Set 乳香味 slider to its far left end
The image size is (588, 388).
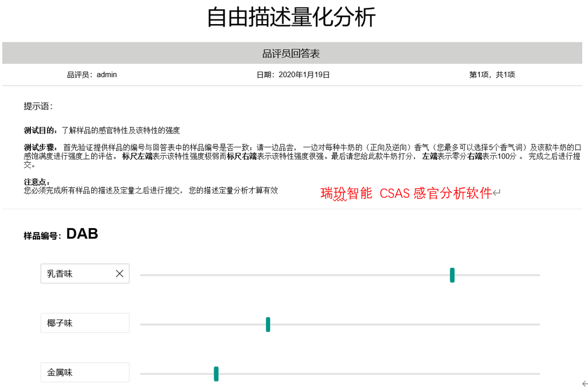click(141, 275)
